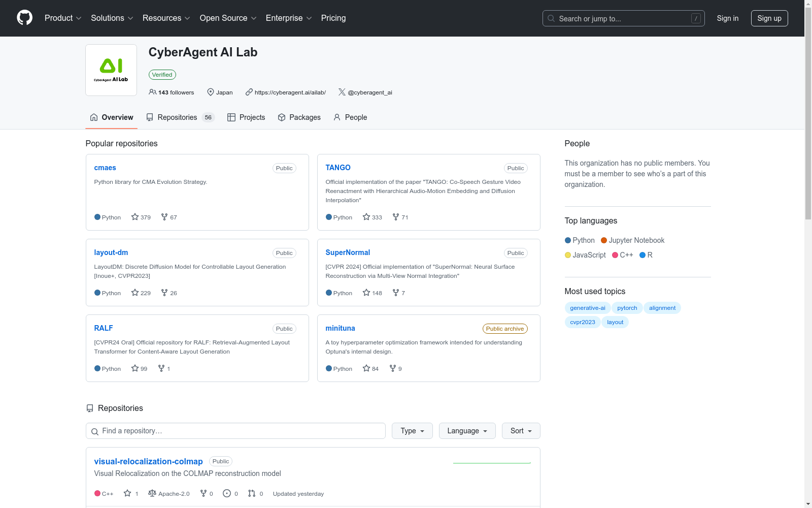Image resolution: width=812 pixels, height=508 pixels.
Task: Click the pull requests icon for visual-relocalization-colmap
Action: [252, 493]
